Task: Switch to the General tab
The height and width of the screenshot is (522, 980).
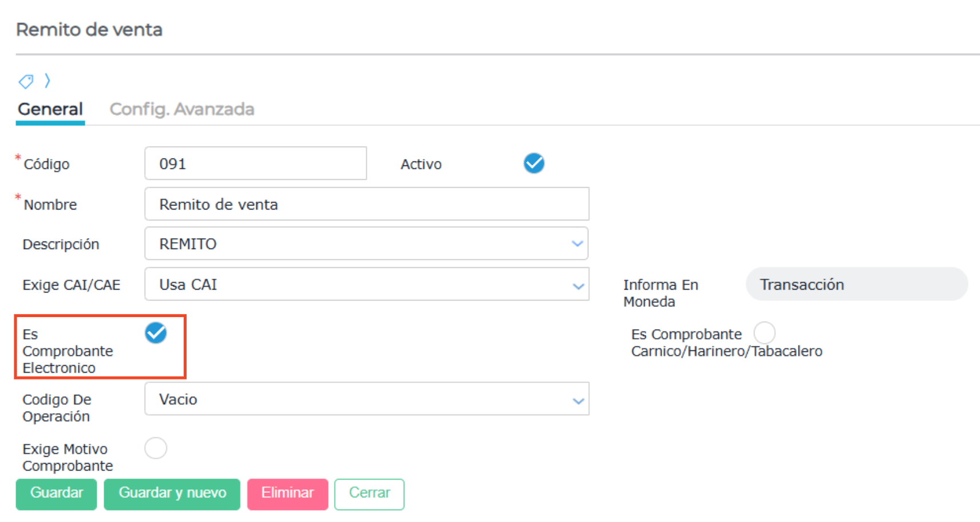Action: coord(50,109)
